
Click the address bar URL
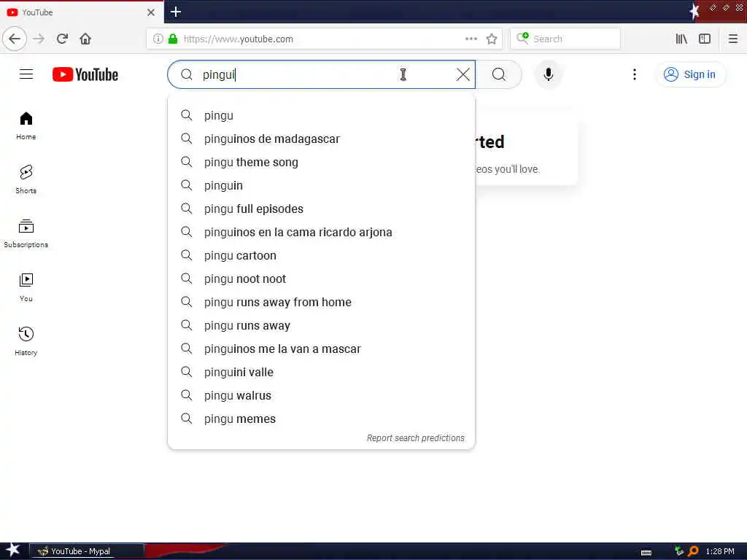(x=239, y=39)
